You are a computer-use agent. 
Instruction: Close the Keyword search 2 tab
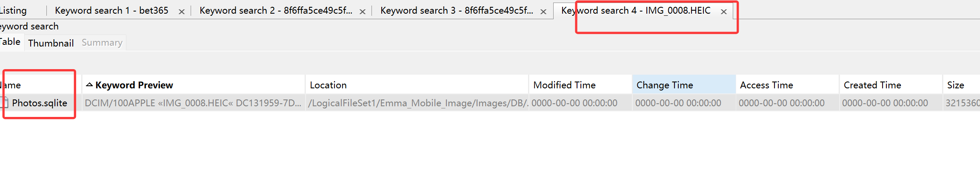[x=363, y=12]
